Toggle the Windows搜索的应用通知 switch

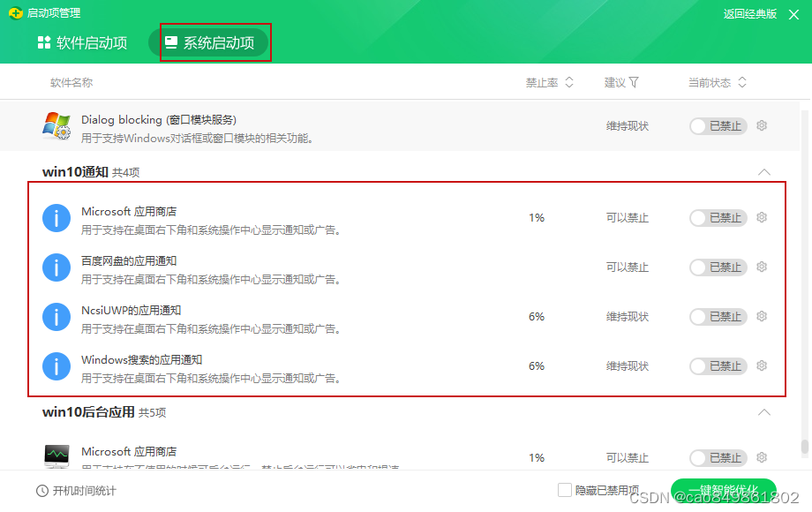point(718,366)
